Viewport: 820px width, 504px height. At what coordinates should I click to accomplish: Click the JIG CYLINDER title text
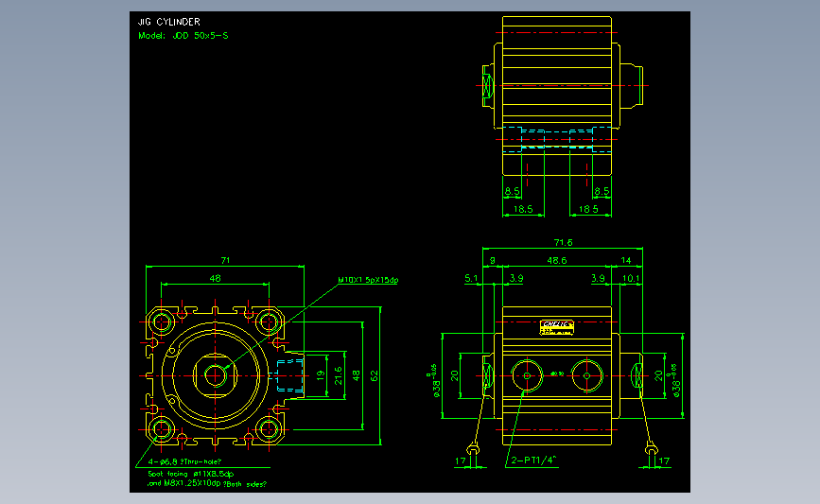pos(169,22)
